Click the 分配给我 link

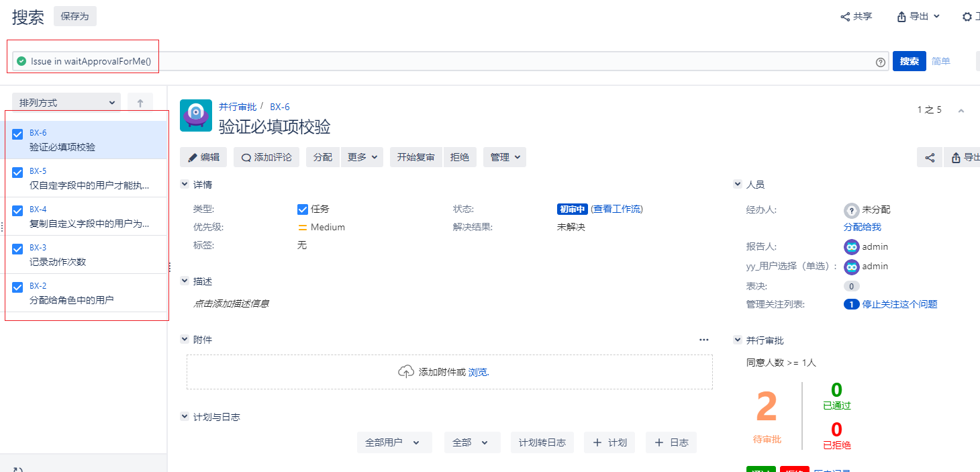[x=862, y=227]
